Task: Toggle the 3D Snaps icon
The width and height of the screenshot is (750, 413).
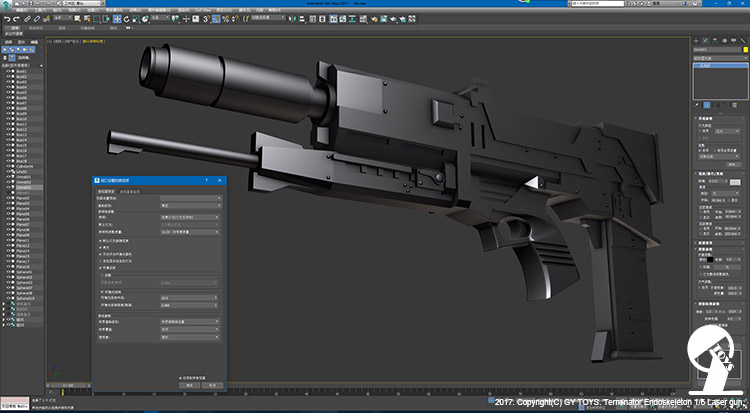Action: point(206,19)
